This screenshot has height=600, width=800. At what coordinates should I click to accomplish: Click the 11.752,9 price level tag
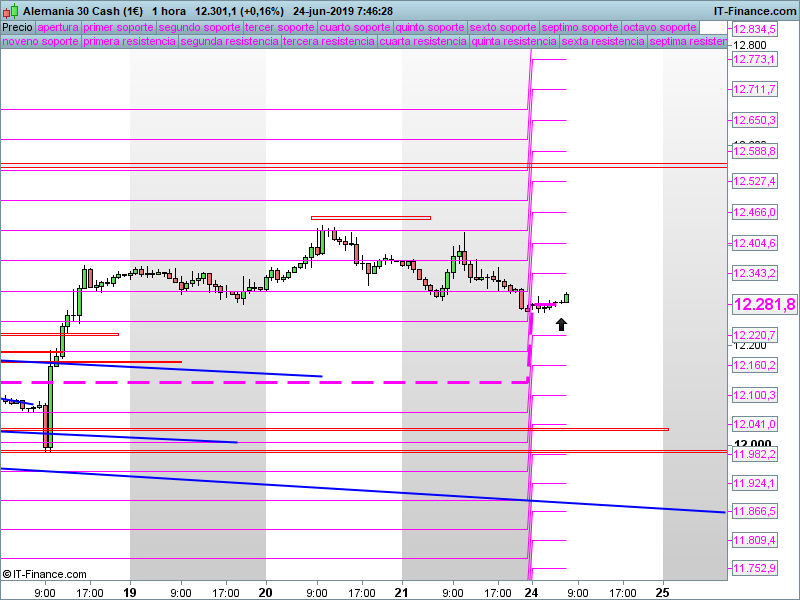tap(755, 569)
